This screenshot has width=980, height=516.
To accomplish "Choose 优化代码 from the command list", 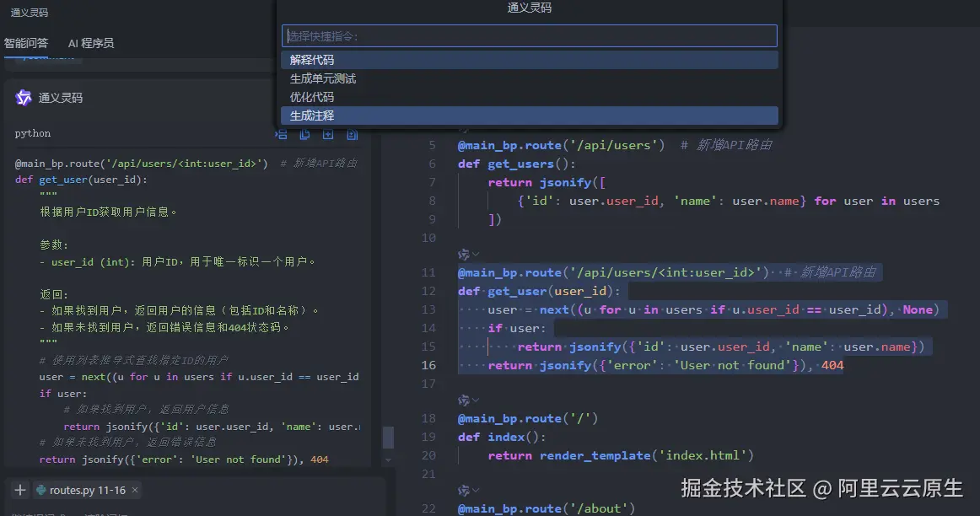I will 530,98.
